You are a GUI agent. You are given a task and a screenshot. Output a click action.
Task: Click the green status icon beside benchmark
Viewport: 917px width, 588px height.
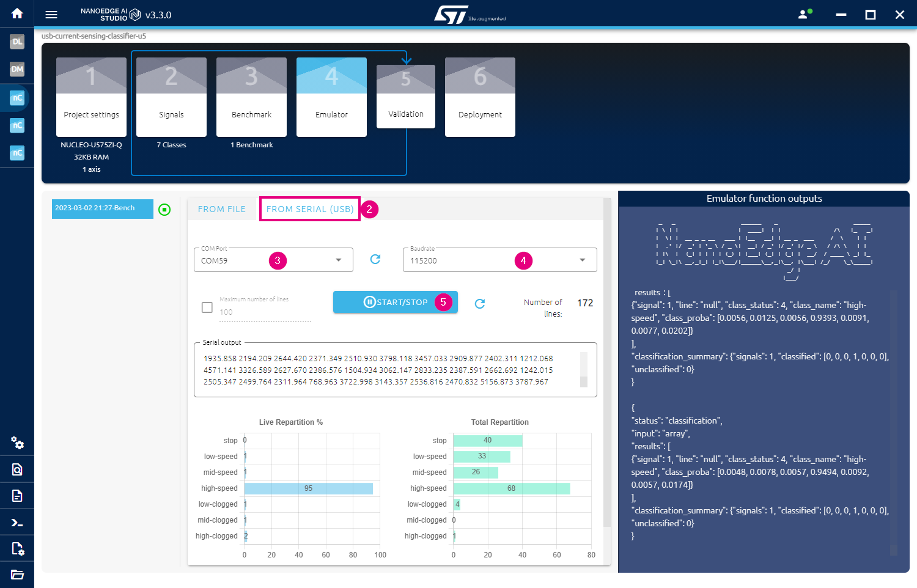click(x=164, y=210)
